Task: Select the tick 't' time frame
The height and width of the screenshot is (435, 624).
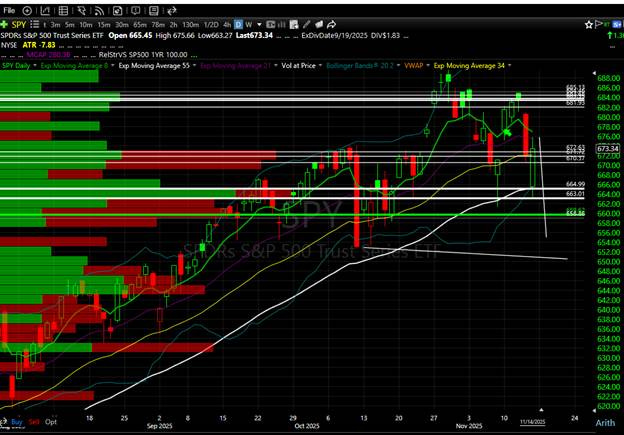Action: (45, 25)
